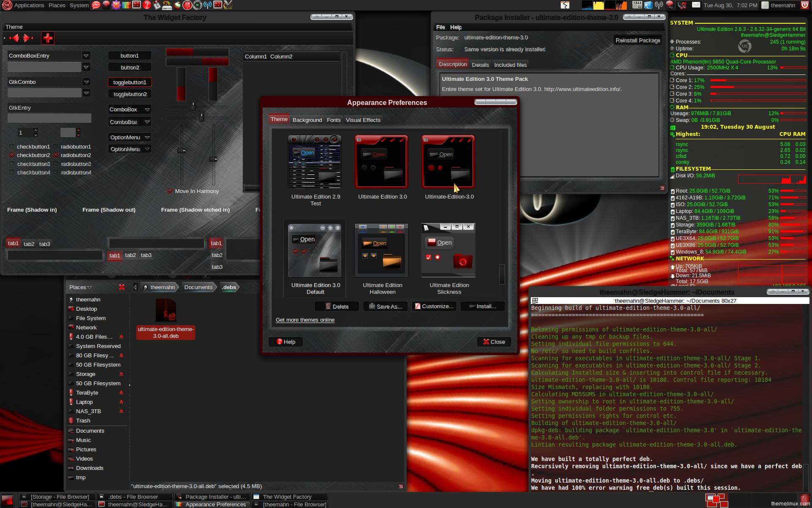Viewport: 812px width, 508px height.
Task: Click the Install... button in Appearance Preferences
Action: [x=483, y=306]
